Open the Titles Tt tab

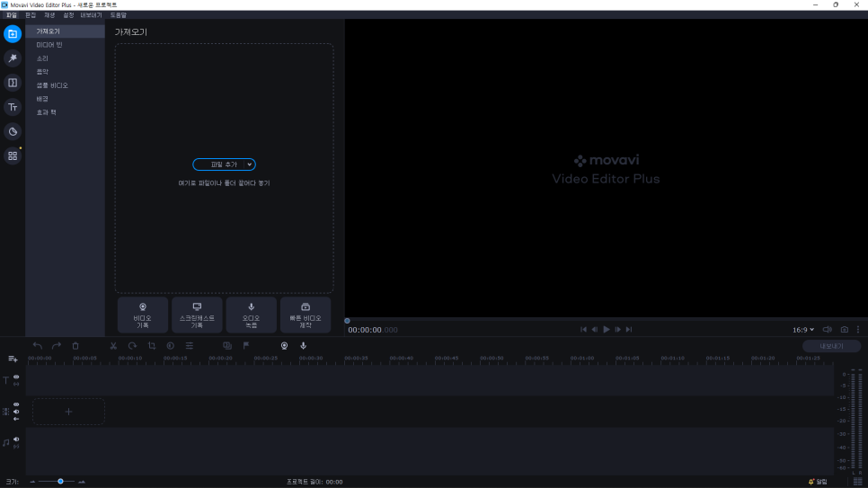13,107
